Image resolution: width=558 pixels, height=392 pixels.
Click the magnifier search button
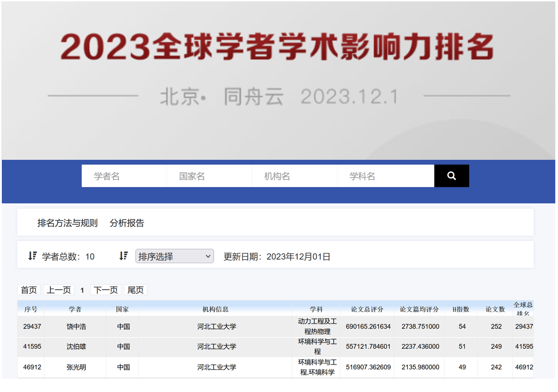tap(451, 176)
